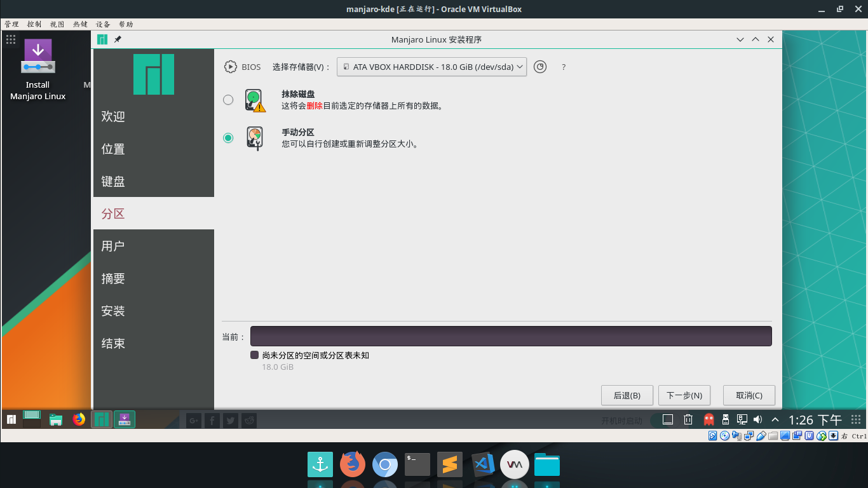Open the 设备 menu in VirtualBox
868x488 pixels.
pyautogui.click(x=103, y=24)
